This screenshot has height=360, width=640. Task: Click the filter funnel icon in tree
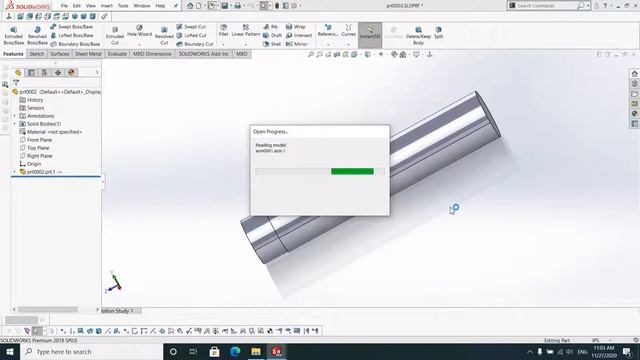(x=16, y=83)
